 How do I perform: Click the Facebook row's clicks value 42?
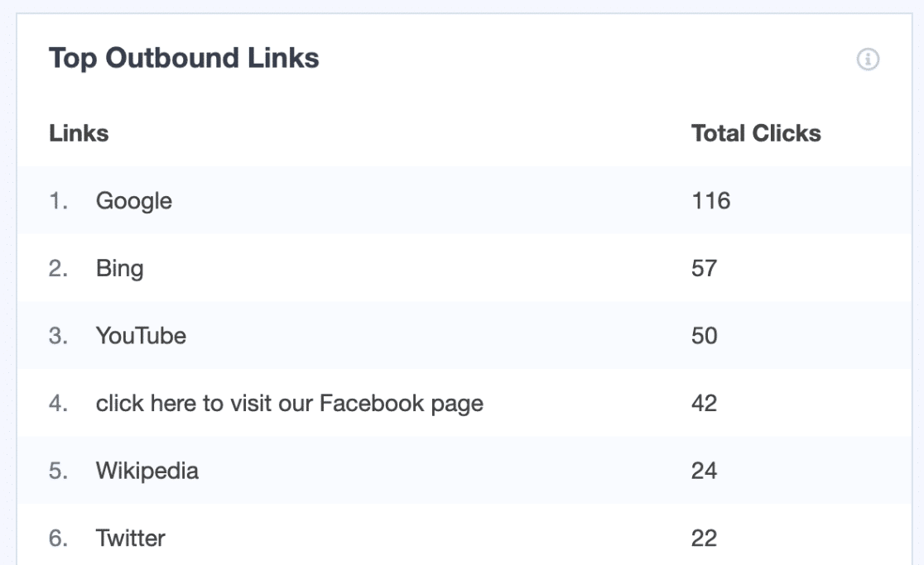(704, 404)
